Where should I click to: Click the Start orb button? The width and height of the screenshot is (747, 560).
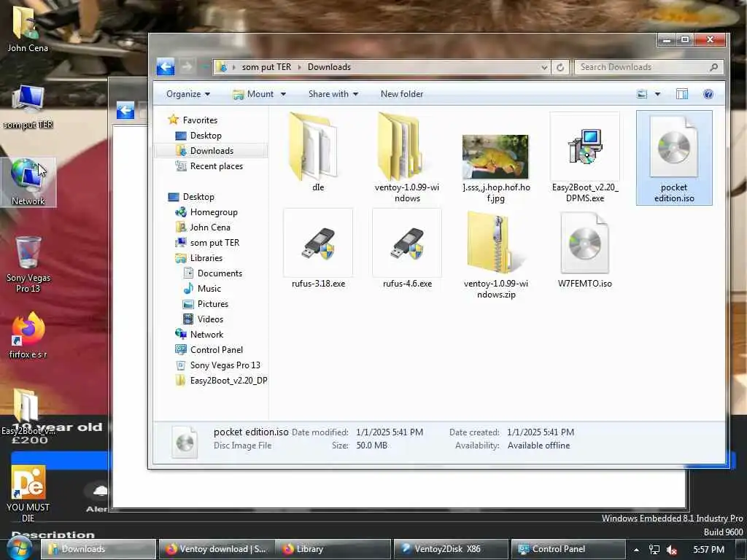[19, 548]
